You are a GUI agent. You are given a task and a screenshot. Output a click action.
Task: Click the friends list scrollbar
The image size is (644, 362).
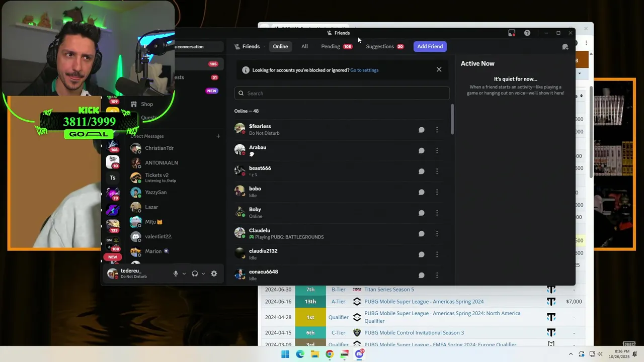tap(452, 119)
